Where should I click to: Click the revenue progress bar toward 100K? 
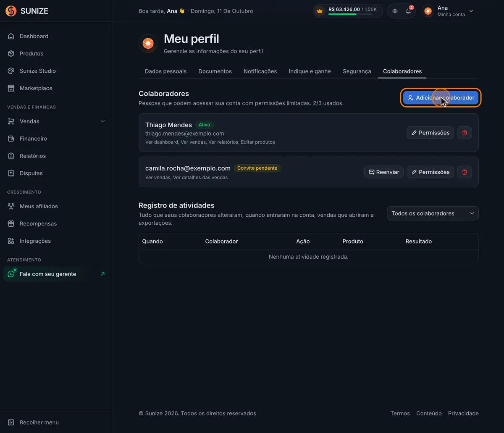350,14
